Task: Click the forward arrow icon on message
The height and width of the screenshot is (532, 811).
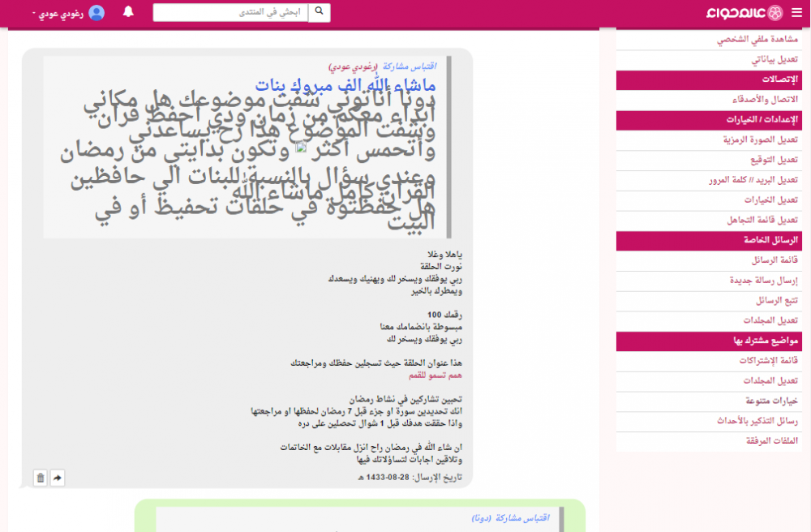Action: click(58, 478)
